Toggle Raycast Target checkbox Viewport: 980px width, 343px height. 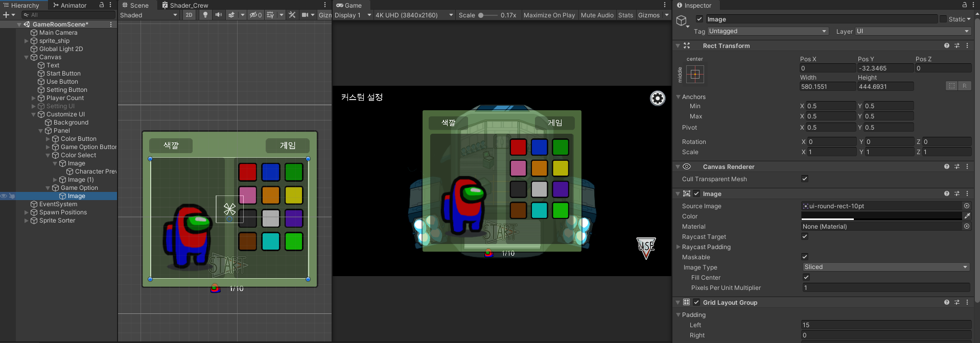point(805,236)
